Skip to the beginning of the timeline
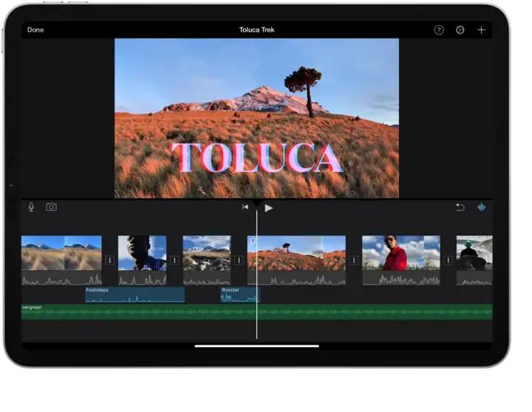This screenshot has width=532, height=412. tap(245, 207)
